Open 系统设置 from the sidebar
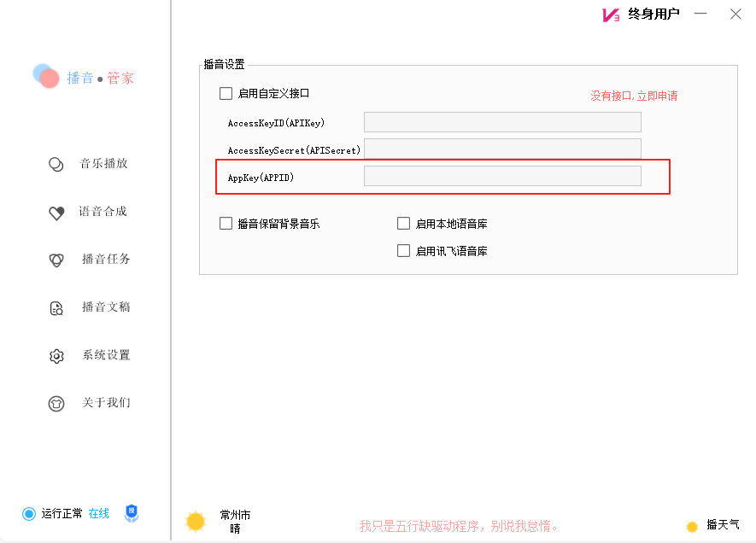This screenshot has width=756, height=543. (x=106, y=355)
